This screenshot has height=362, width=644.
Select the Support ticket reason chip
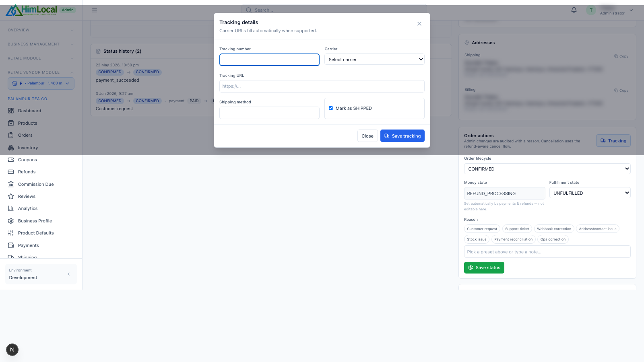pyautogui.click(x=517, y=229)
